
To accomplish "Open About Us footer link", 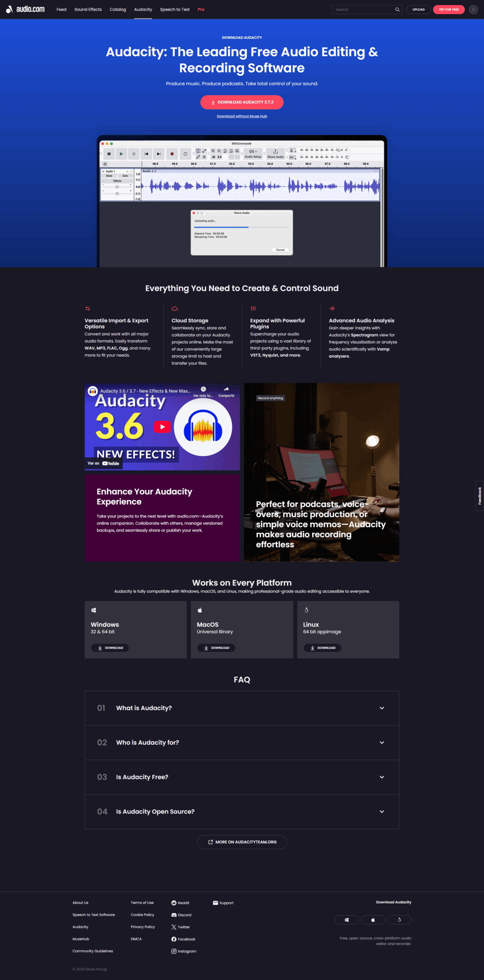I will point(80,903).
